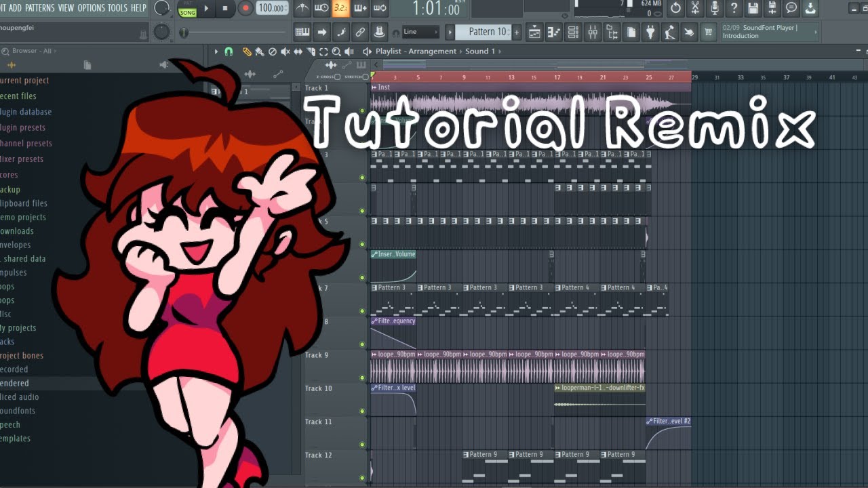Screen dimensions: 868x488
Task: Select the playlist Slice tool
Action: point(311,52)
